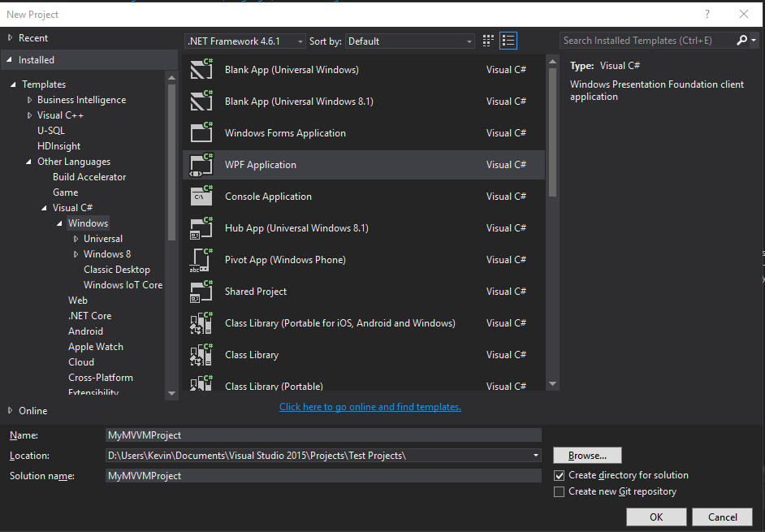Select the Shared Project template icon
This screenshot has height=532, width=765.
201,291
